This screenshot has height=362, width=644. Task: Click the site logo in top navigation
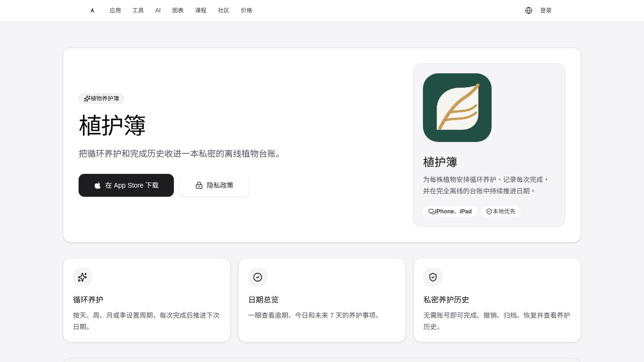click(x=92, y=10)
